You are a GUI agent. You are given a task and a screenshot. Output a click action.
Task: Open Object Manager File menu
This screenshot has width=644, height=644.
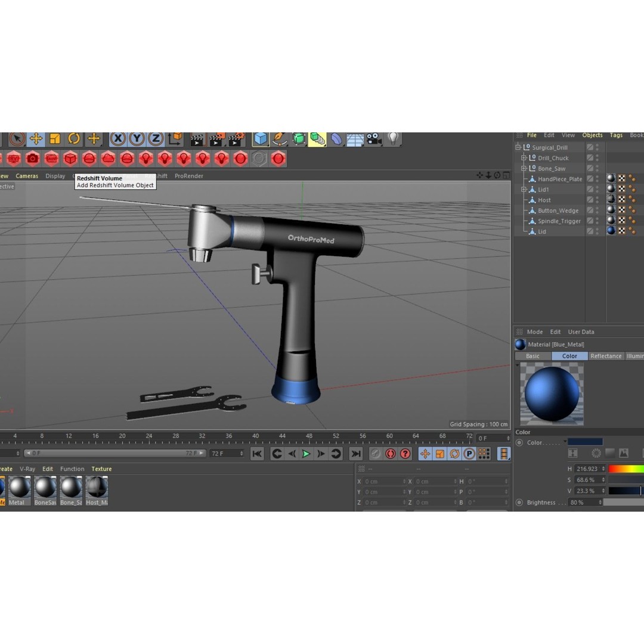[532, 135]
